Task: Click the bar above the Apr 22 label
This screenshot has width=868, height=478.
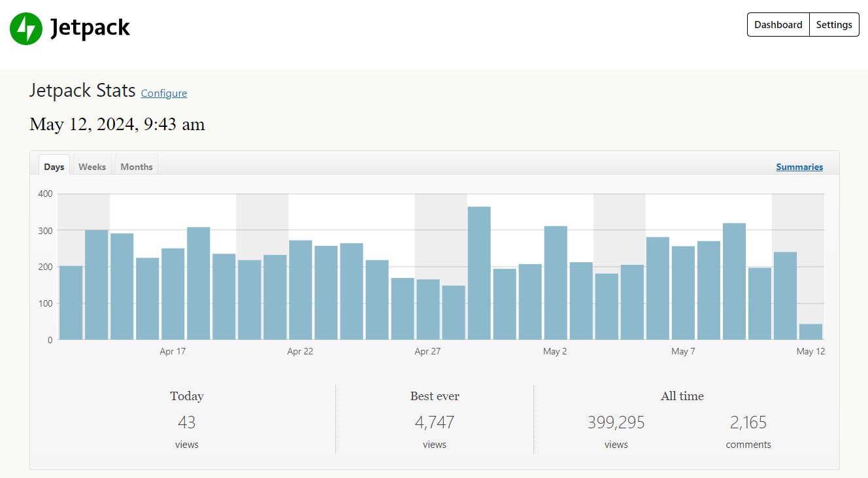Action: pos(300,288)
